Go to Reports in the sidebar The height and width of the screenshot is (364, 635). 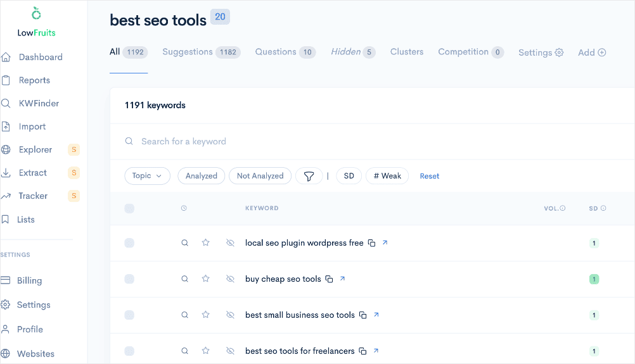pyautogui.click(x=26, y=80)
